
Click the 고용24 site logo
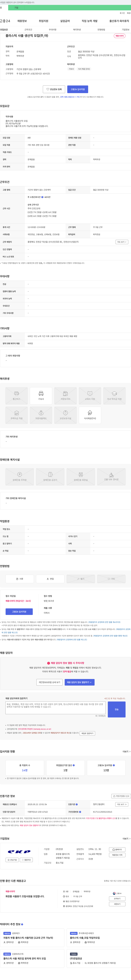click(5, 21)
